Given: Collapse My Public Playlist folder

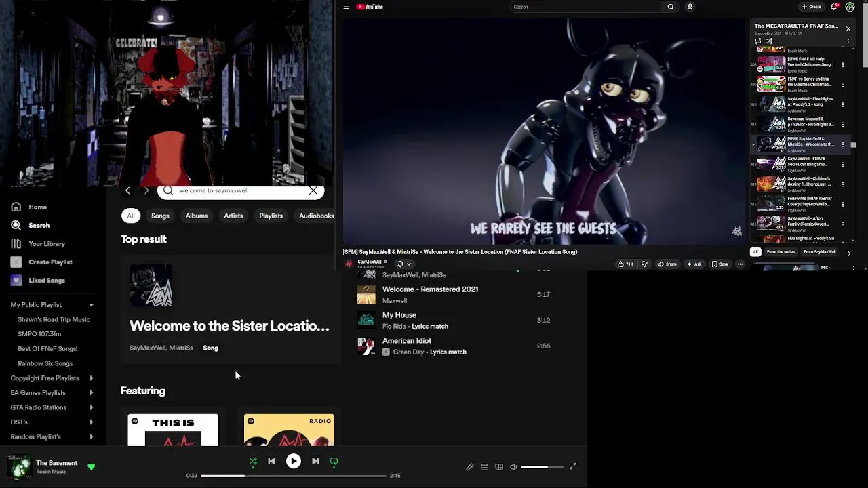Looking at the screenshot, I should click(91, 305).
